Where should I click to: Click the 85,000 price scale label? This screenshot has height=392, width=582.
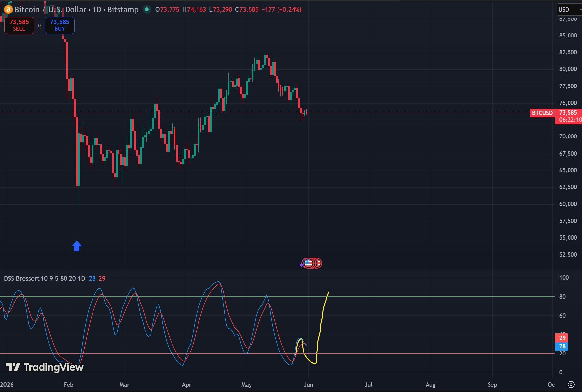[x=568, y=36]
